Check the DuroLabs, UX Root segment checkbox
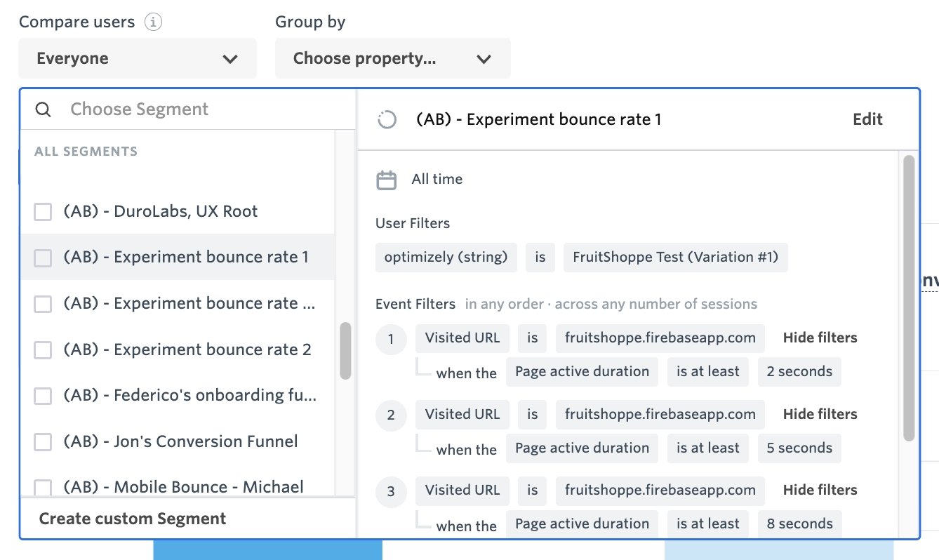Screen dimensions: 939x560 (44, 212)
